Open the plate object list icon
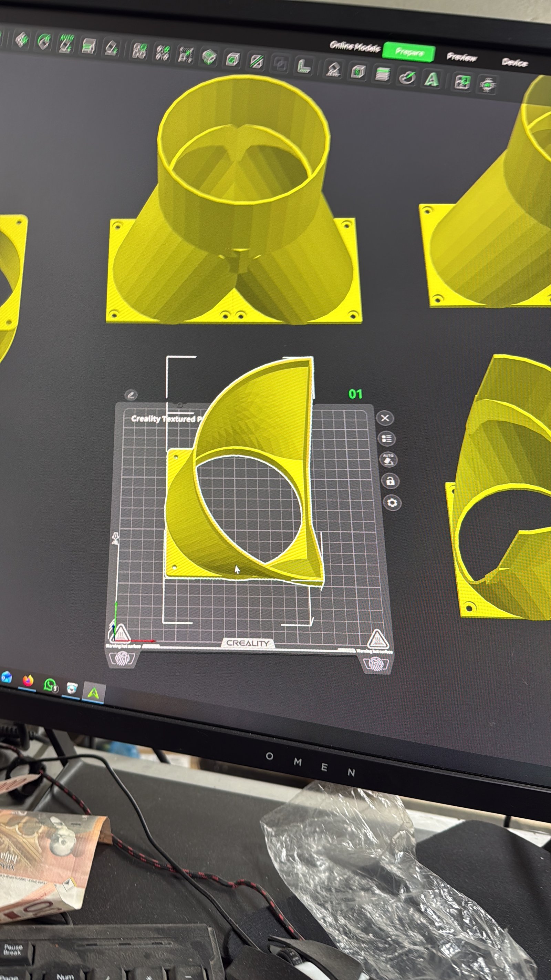This screenshot has height=980, width=551. pyautogui.click(x=386, y=439)
